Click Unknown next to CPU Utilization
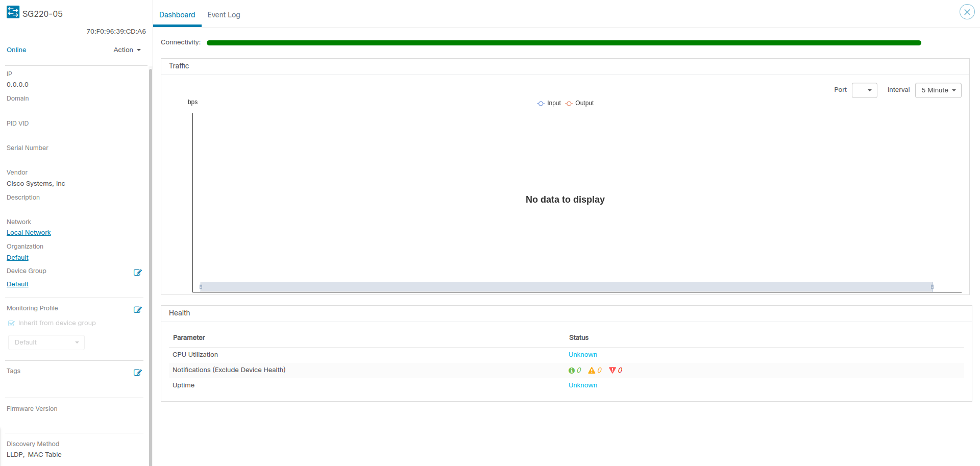 point(582,354)
